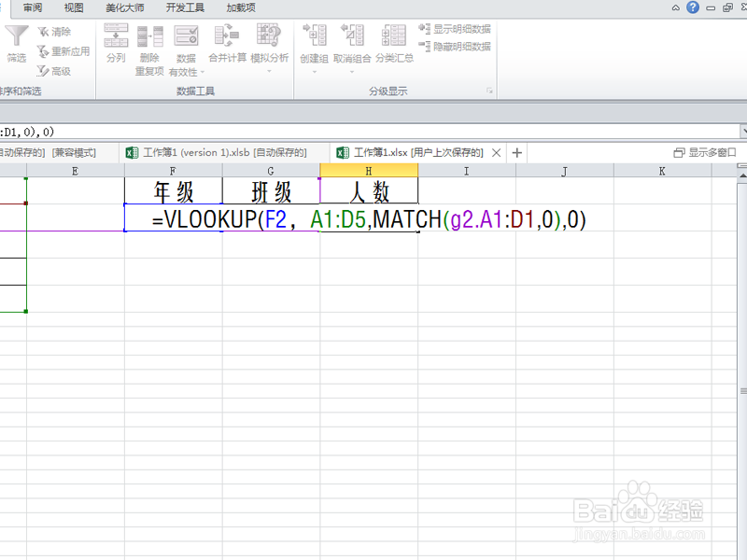The width and height of the screenshot is (747, 560).
Task: Switch to 工作簿1 (version 1).xlsb tab
Action: coord(224,152)
